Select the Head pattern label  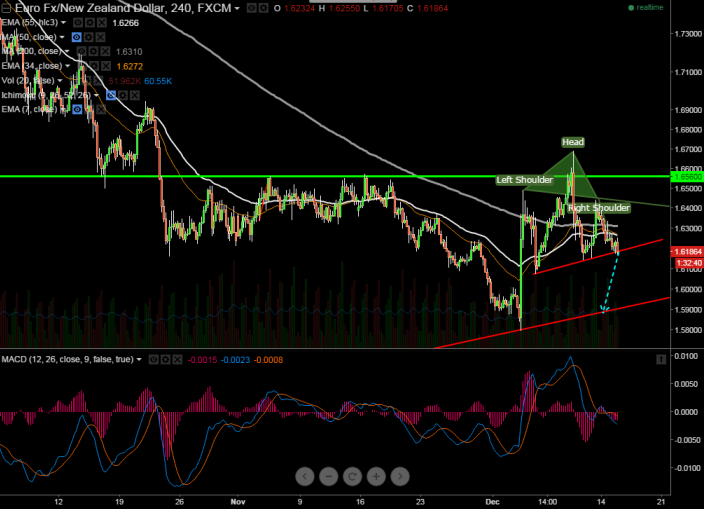(573, 142)
